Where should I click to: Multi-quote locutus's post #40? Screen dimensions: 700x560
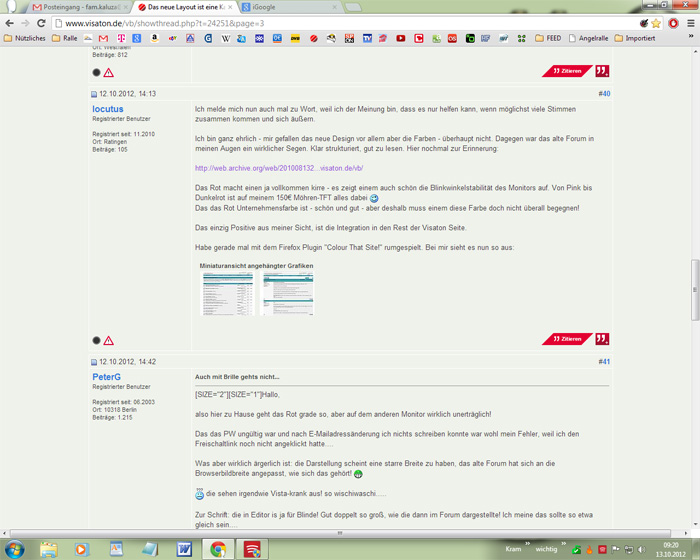click(x=602, y=339)
